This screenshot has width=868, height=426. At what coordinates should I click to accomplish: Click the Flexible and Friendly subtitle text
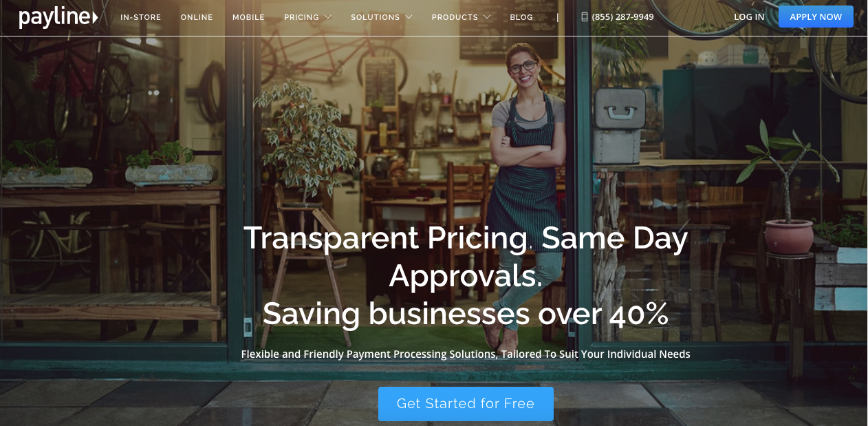point(466,354)
